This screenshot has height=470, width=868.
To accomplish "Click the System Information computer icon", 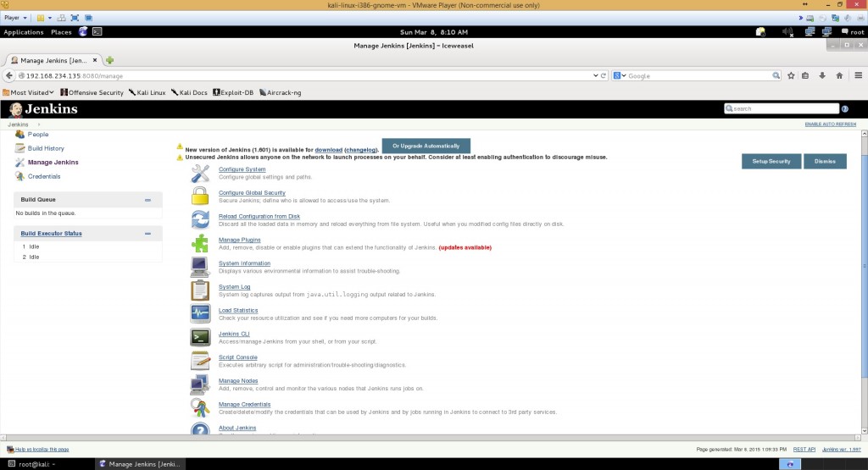I will (200, 267).
